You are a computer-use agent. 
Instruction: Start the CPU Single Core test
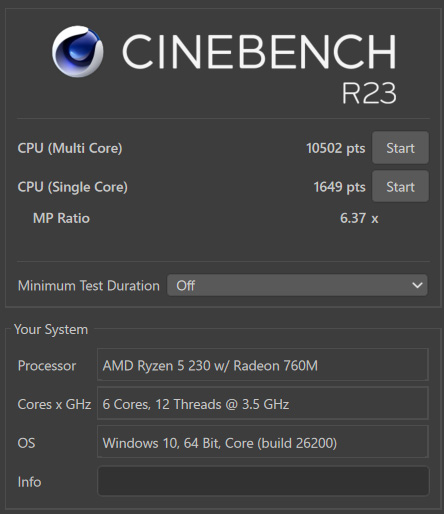click(400, 186)
